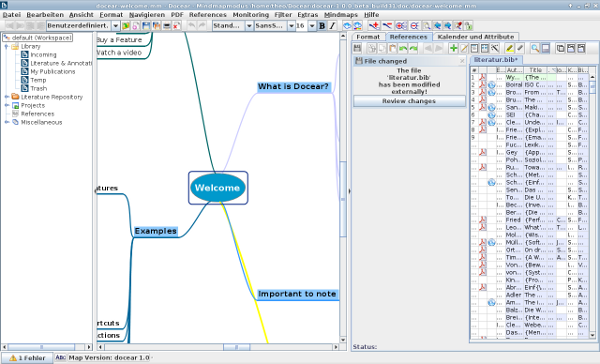Screen dimensions: 600x364
Task: Click the Title column header in table
Action: click(x=535, y=70)
